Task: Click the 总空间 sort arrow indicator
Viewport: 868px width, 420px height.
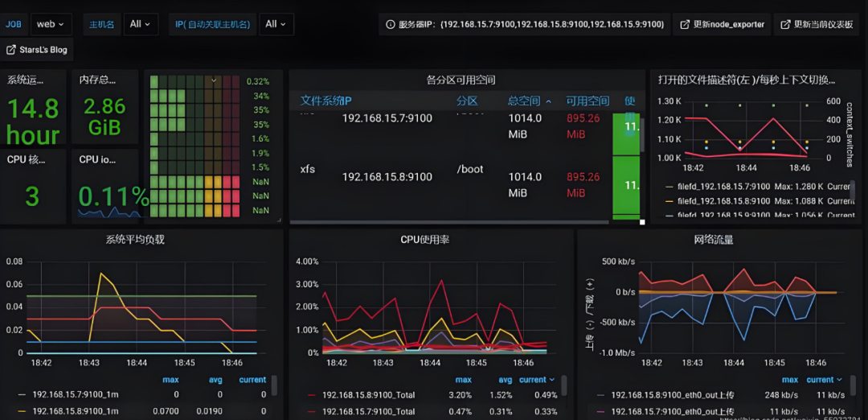Action: (549, 102)
